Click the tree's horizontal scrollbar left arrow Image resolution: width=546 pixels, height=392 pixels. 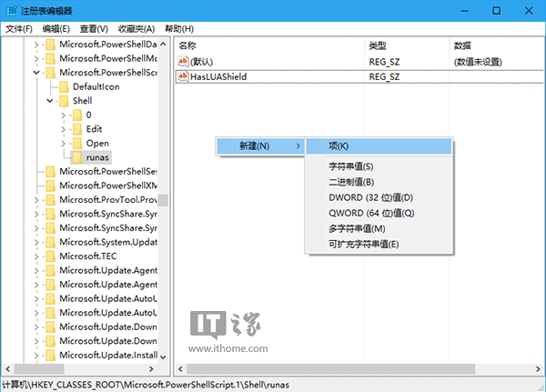point(7,368)
